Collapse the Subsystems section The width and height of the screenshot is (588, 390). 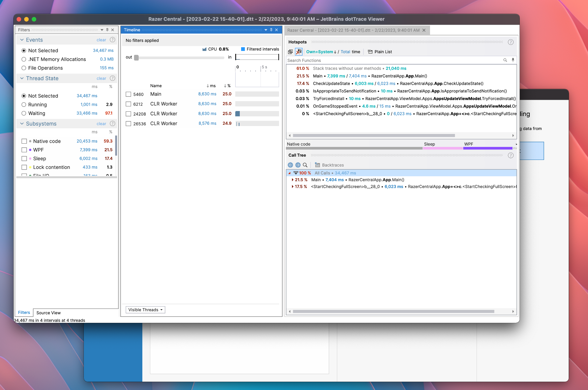point(22,124)
